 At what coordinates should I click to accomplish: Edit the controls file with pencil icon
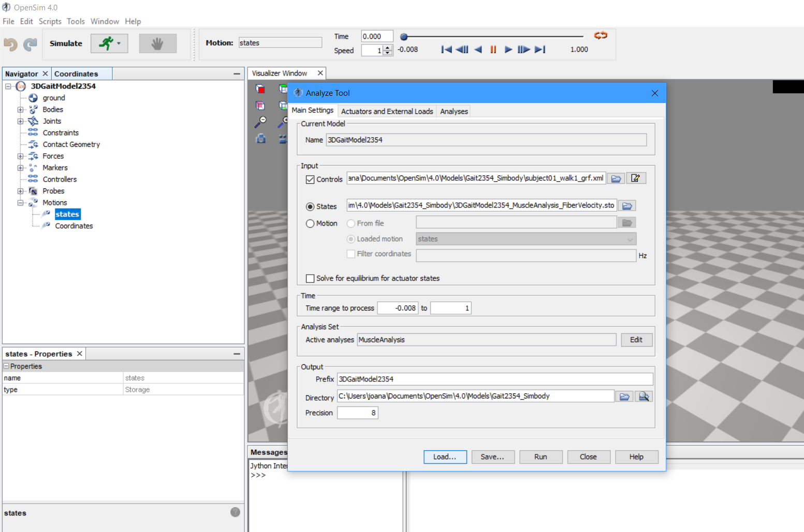pos(636,179)
